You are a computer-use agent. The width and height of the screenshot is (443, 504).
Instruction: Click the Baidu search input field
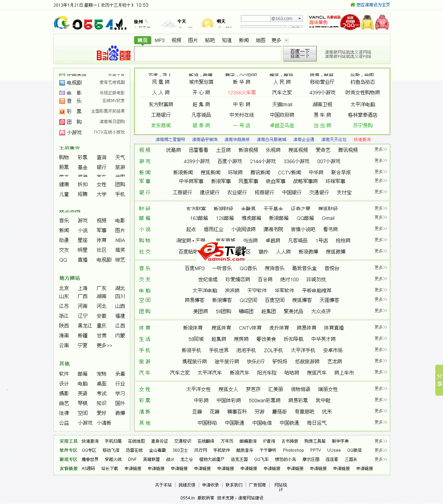pos(208,54)
